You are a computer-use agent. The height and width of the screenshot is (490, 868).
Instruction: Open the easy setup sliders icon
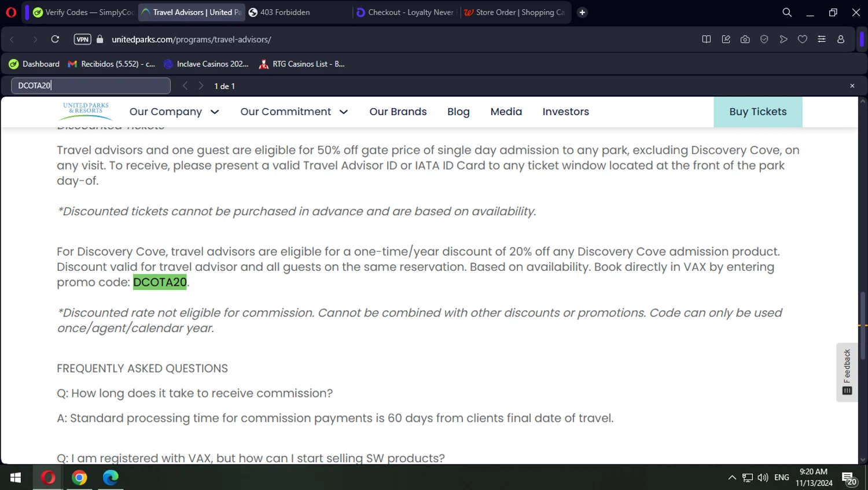click(x=821, y=39)
